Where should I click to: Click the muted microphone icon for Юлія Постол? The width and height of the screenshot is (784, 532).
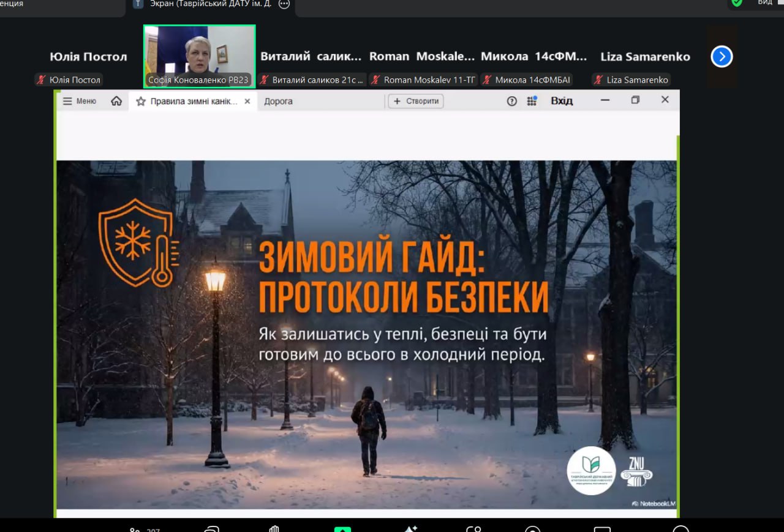coord(42,80)
